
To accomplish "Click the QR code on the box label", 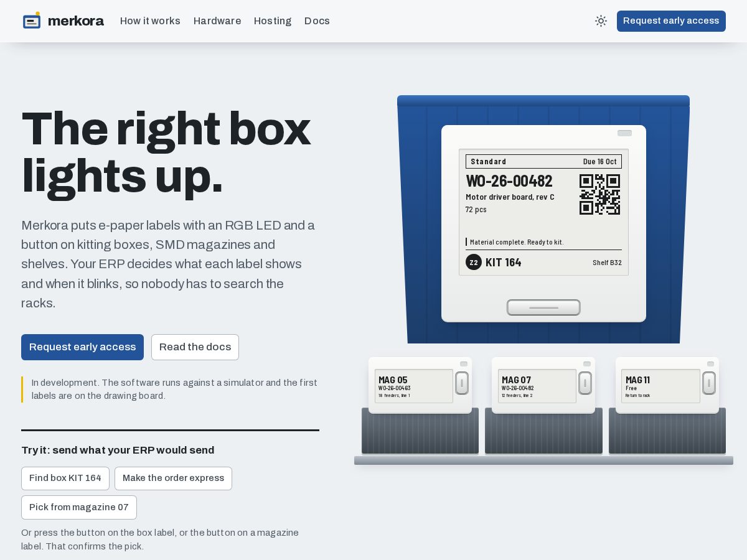I will (x=599, y=194).
